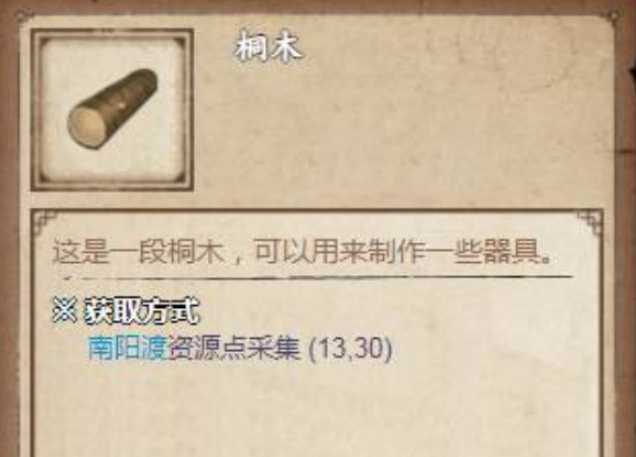
Task: Click the top-left corner decoration of the panel
Action: 20,18
